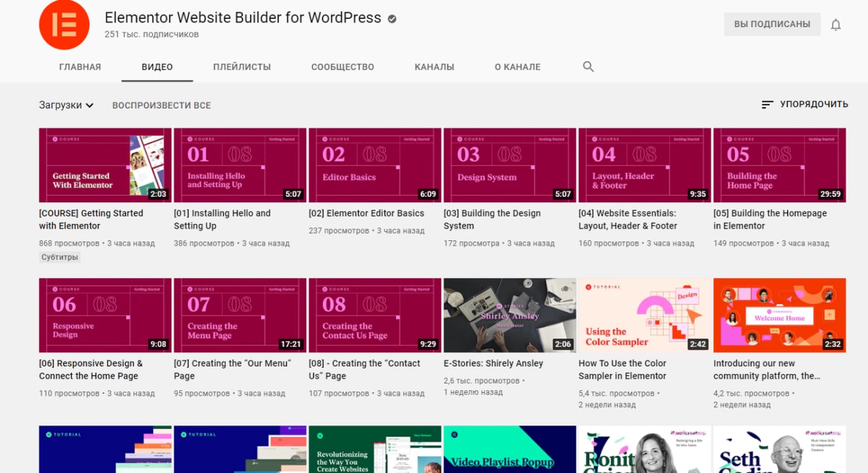Toggle the notification bell icon

click(835, 24)
